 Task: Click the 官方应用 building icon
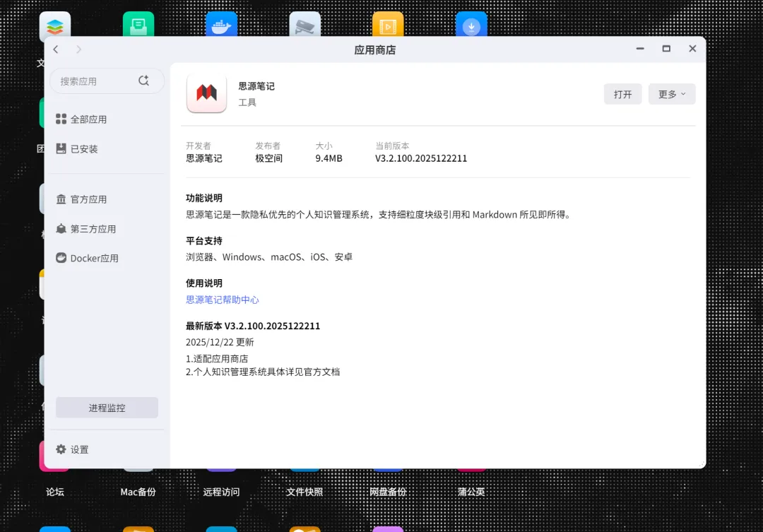tap(61, 199)
